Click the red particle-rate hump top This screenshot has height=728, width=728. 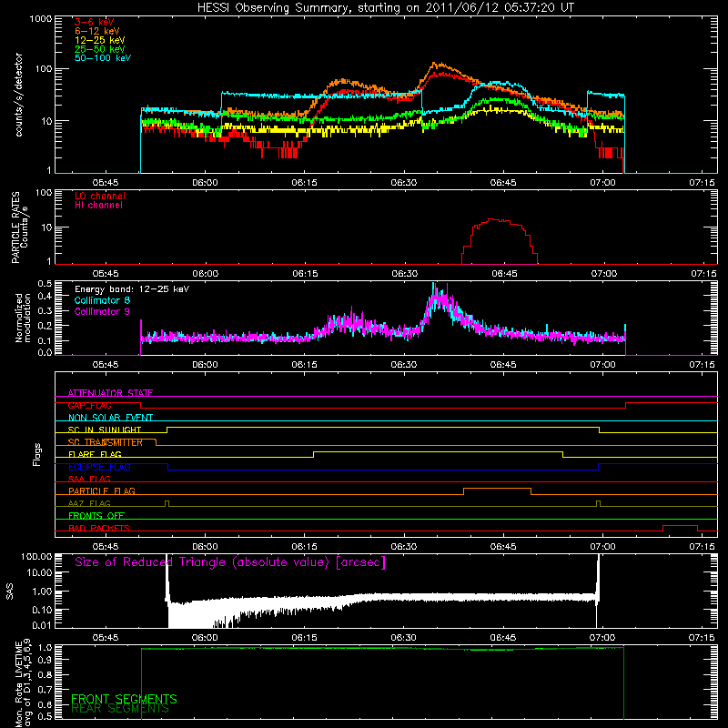pyautogui.click(x=495, y=220)
